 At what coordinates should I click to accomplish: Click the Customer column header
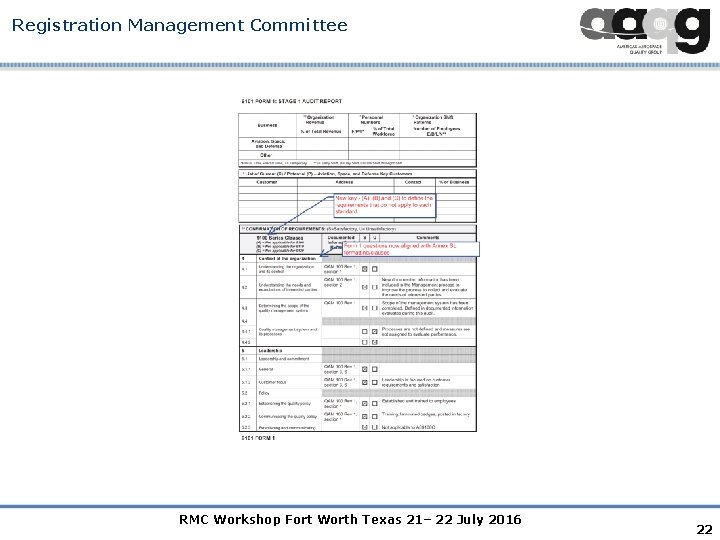(x=267, y=182)
